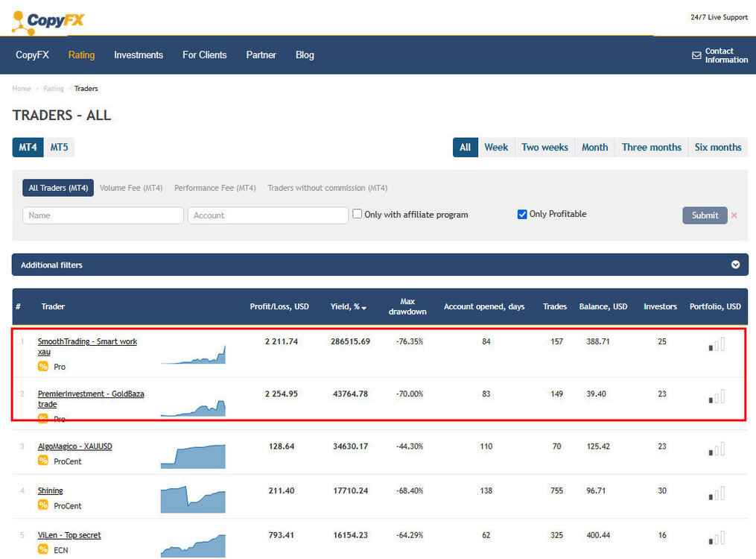Open the Shining yield chart thumbnail
The height and width of the screenshot is (559, 756).
click(193, 499)
